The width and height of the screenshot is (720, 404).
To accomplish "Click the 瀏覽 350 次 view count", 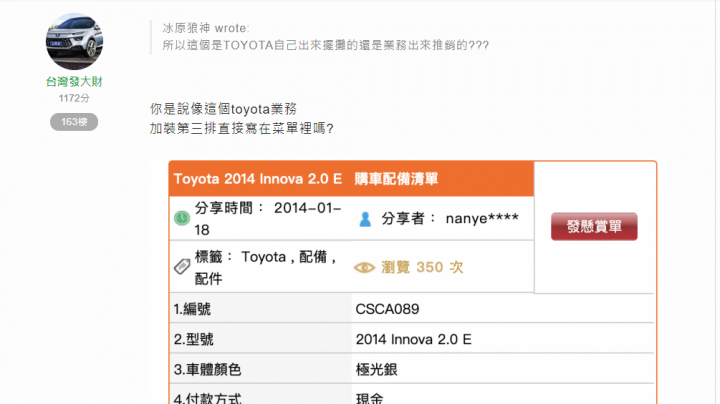I will (422, 267).
